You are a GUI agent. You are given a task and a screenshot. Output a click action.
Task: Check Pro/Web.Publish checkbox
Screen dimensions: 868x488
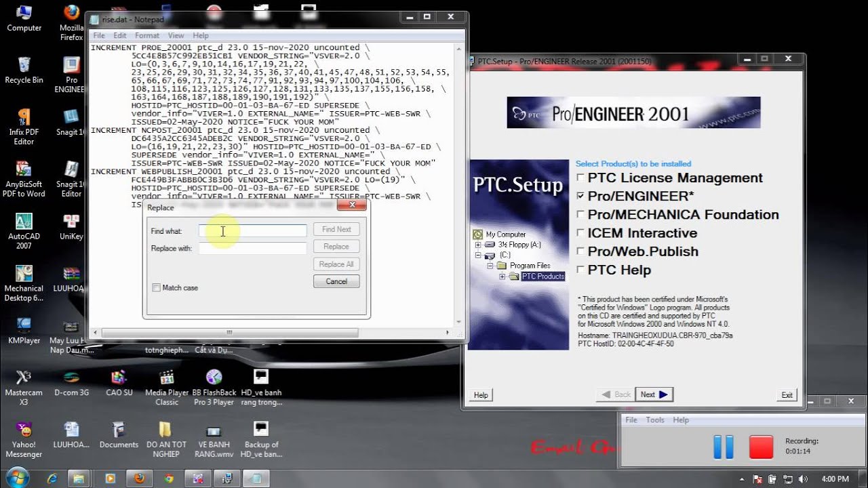tap(580, 251)
